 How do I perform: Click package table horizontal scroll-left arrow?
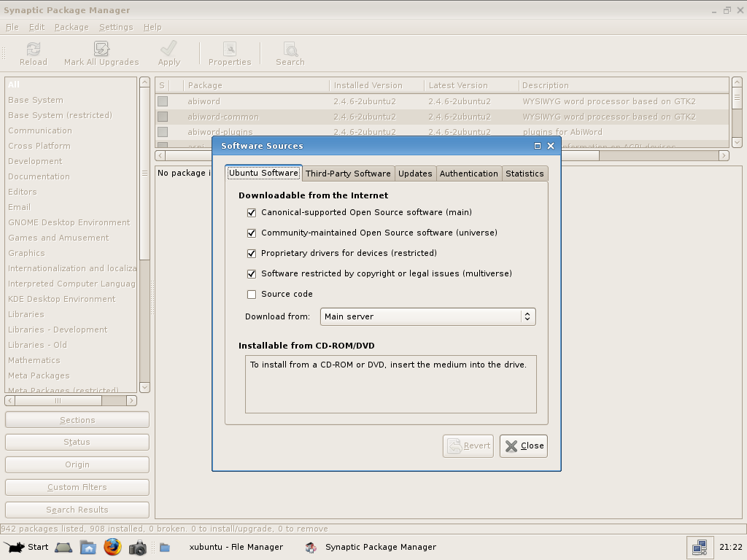[x=160, y=156]
